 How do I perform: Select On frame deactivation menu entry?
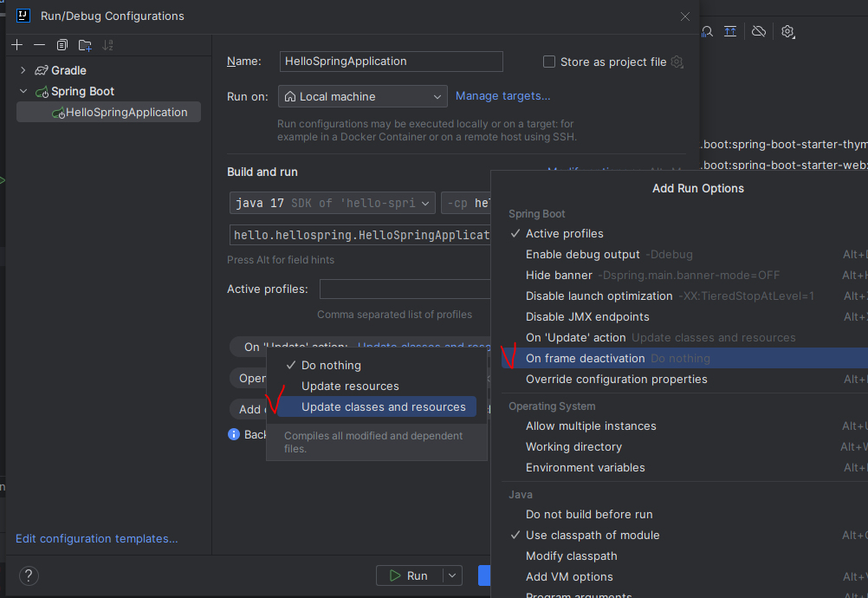pos(684,358)
